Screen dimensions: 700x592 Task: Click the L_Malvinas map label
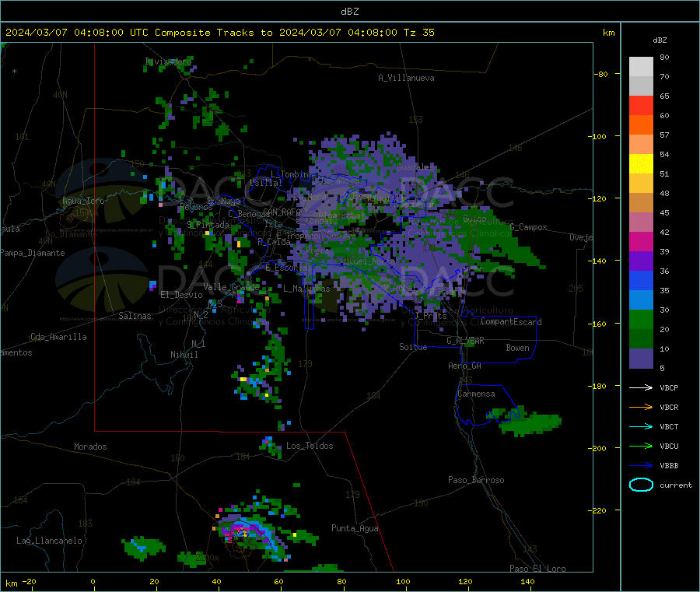306,289
